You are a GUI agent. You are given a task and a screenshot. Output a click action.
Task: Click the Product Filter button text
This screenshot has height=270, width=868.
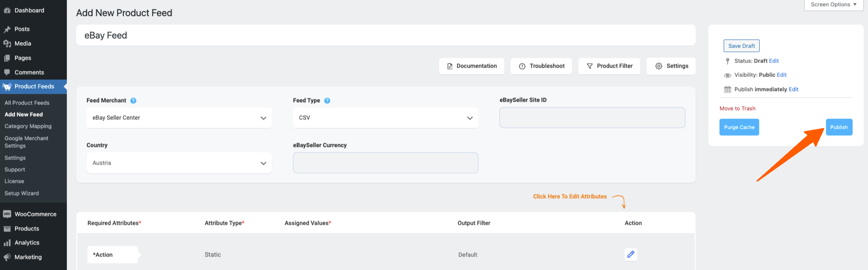[615, 66]
